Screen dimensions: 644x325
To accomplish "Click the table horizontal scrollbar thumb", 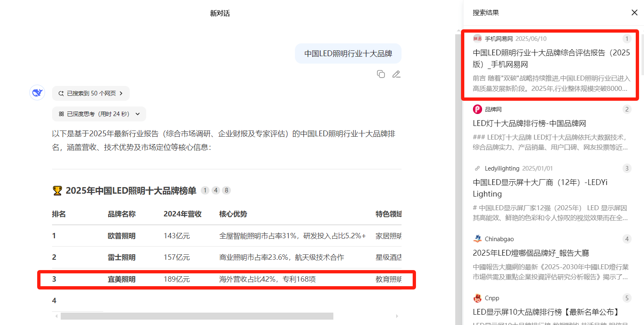I will tap(197, 316).
